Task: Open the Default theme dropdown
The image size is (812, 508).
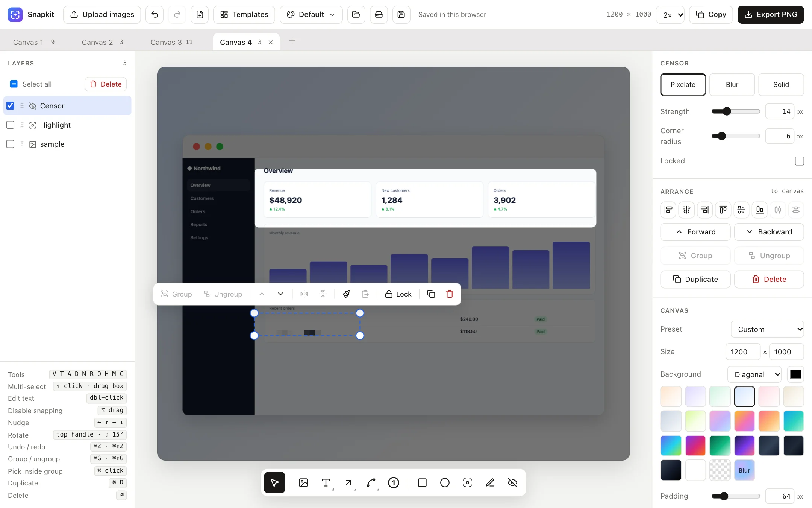Action: (x=311, y=14)
